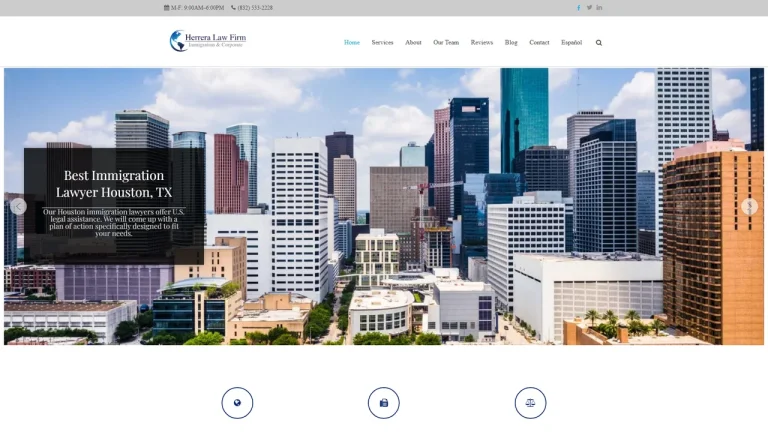Screen dimensions: 768x432
Task: Switch site language to Español
Action: 571,43
